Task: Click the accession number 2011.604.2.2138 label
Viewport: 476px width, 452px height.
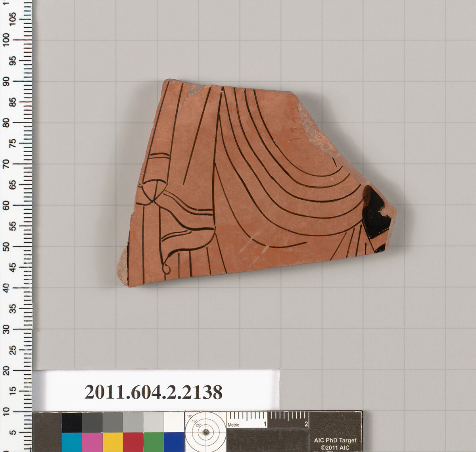Action: click(153, 392)
